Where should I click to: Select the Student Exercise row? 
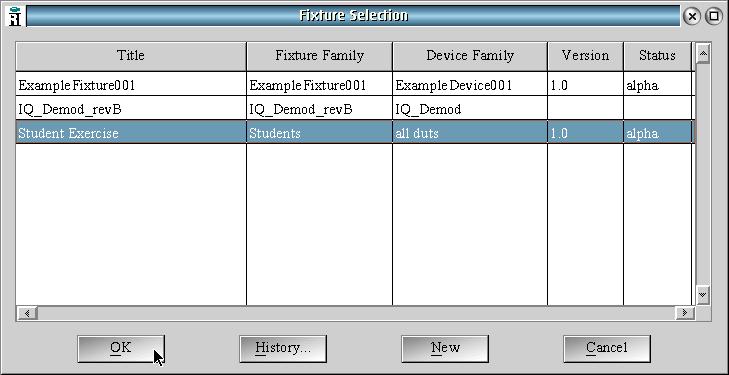[x=356, y=133]
